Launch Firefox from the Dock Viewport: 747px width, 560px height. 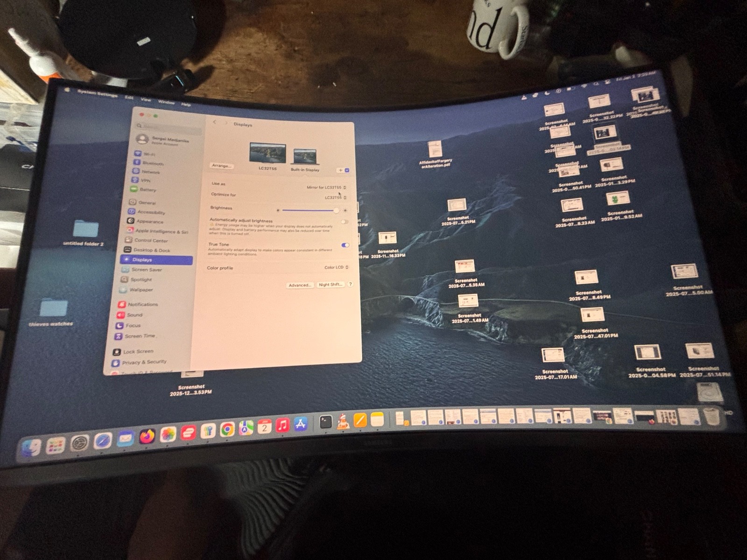(147, 437)
